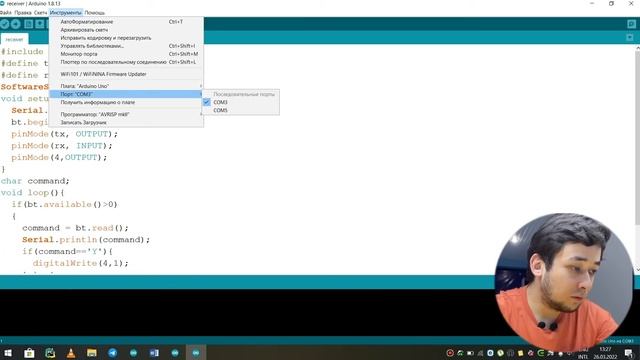
Task: Click the Open sketch toolbar icon
Action: (x=40, y=24)
